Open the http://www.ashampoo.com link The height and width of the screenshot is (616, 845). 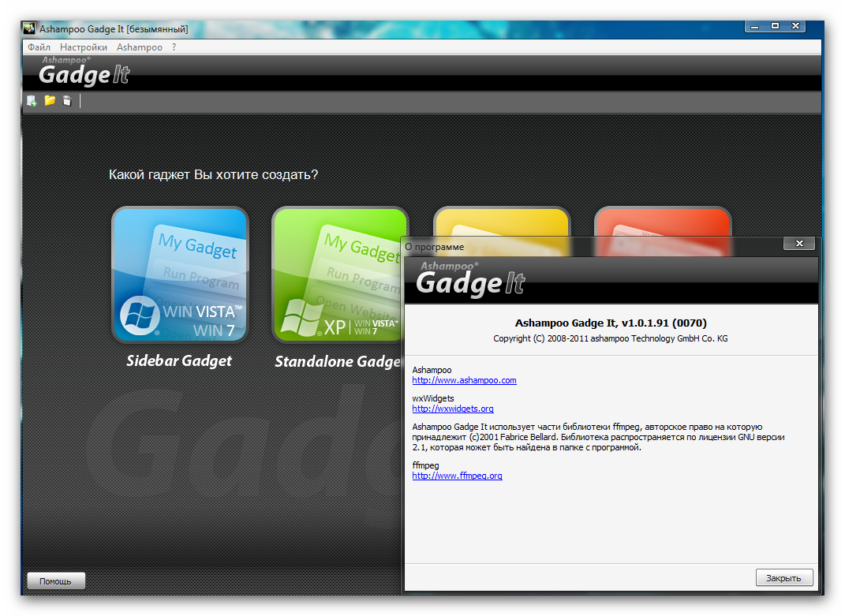464,380
